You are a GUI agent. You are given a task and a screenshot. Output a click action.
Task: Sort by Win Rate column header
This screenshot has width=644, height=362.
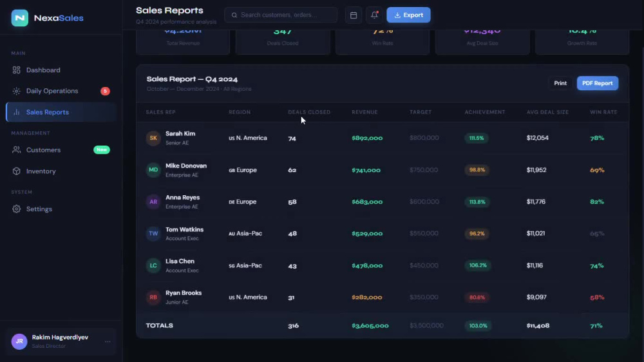[x=603, y=112]
